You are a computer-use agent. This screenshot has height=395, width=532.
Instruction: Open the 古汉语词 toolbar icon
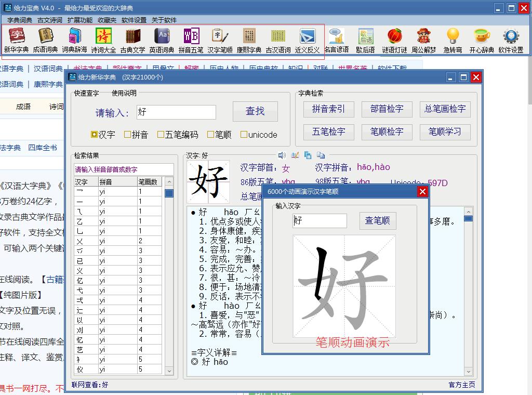pos(278,41)
